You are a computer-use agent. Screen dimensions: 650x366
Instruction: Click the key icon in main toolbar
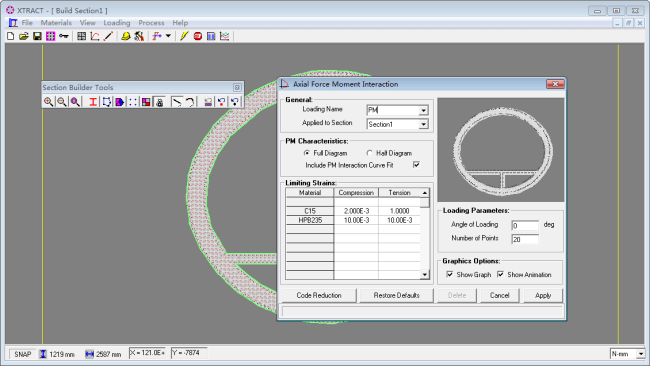64,36
